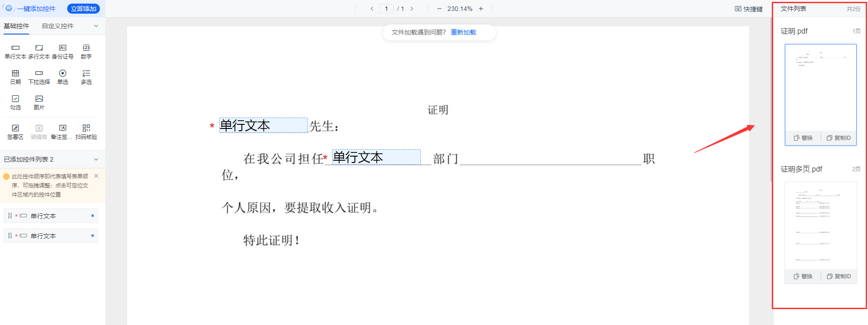
Task: Select the 骑缝章 seal control
Action: click(39, 132)
